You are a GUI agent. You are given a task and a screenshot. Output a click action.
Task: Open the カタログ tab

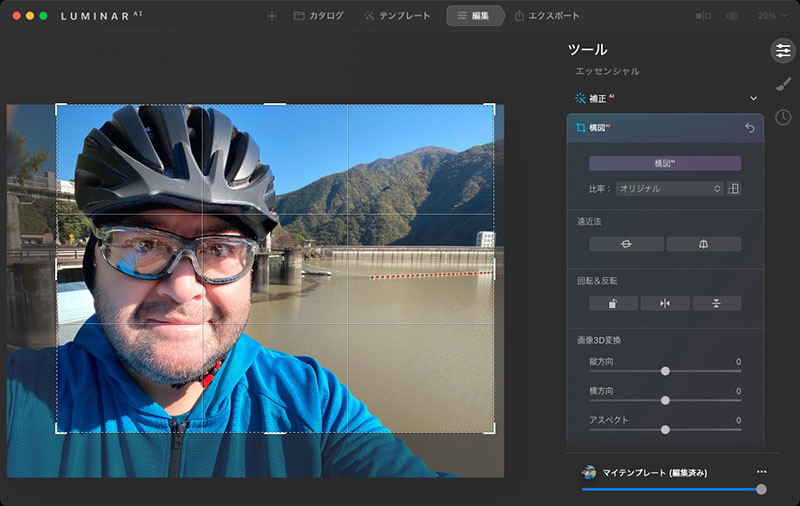(318, 16)
